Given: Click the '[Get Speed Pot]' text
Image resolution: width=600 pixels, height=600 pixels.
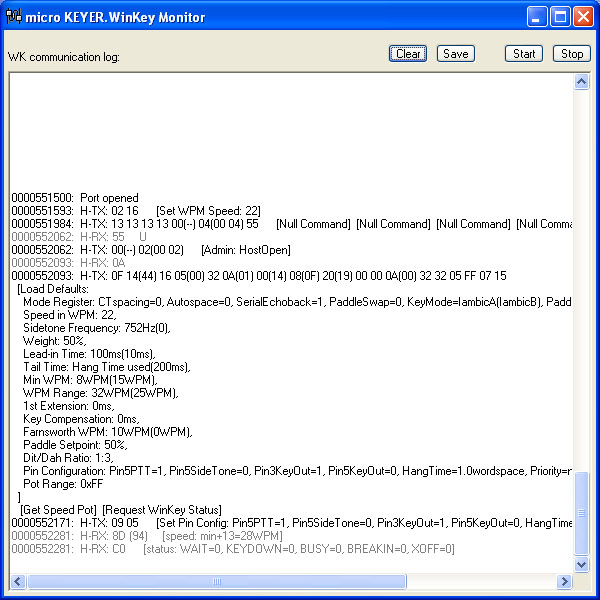Looking at the screenshot, I should click(x=58, y=510).
